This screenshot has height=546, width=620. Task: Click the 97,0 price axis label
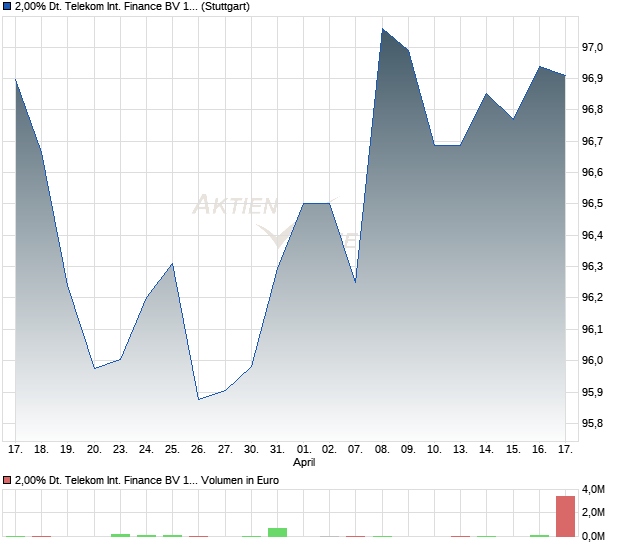click(x=592, y=47)
